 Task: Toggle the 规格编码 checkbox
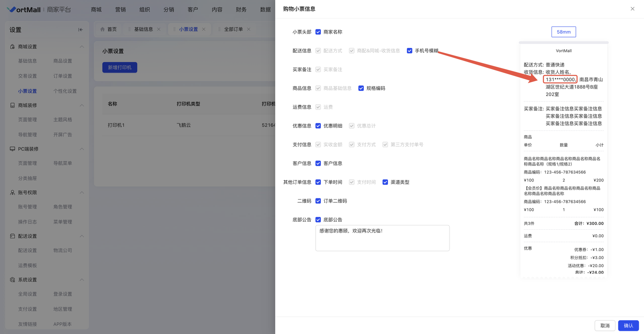click(x=361, y=88)
